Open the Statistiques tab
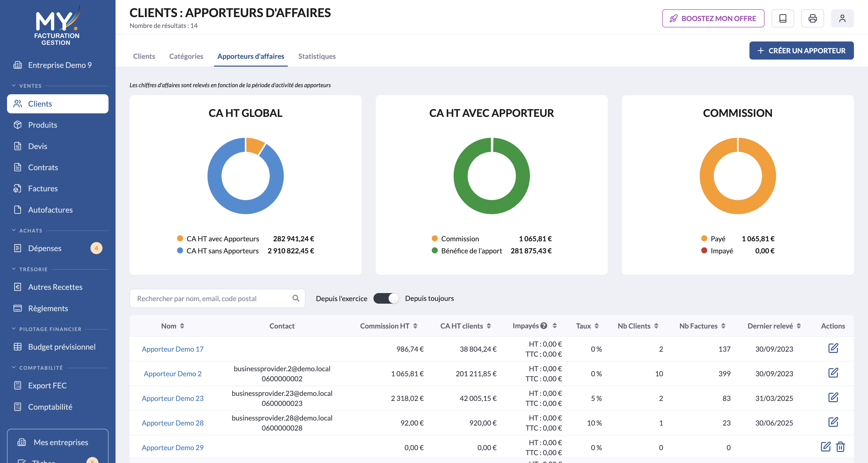The image size is (868, 463). [317, 56]
